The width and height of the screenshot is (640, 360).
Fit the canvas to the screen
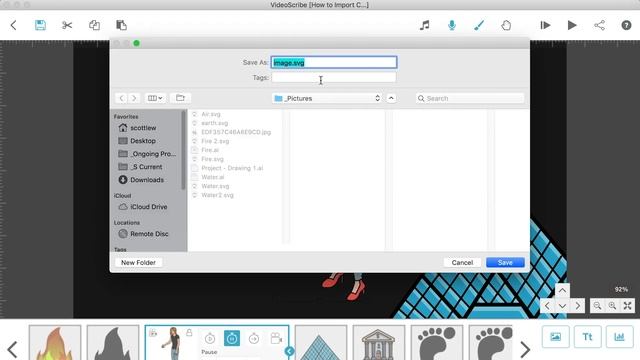pos(627,306)
